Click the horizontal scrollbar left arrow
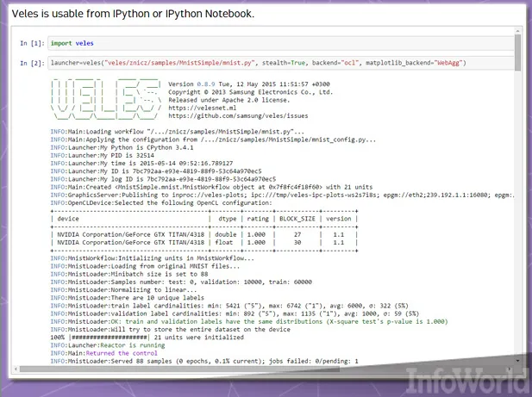532x397 pixels. (x=16, y=369)
